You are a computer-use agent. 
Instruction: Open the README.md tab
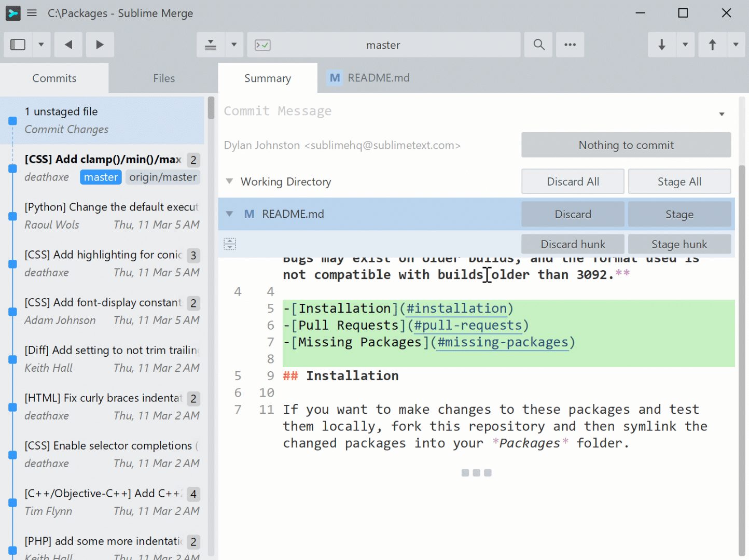coord(369,78)
